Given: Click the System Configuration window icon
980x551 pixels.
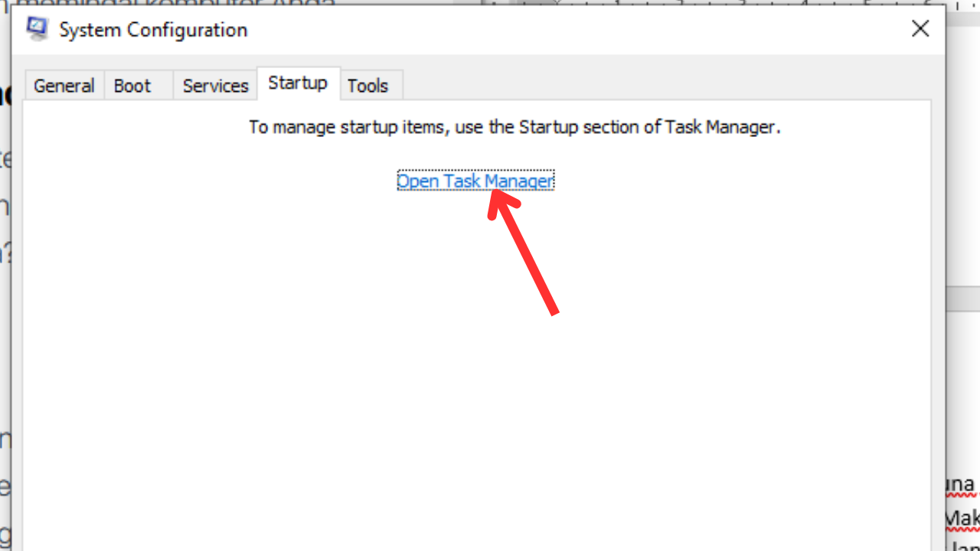Looking at the screenshot, I should tap(37, 29).
